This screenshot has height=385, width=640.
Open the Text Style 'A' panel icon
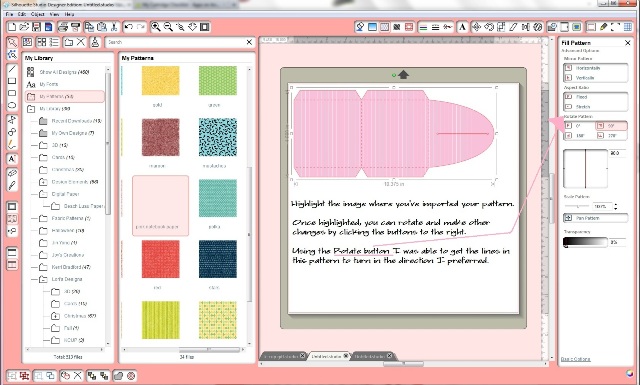[x=462, y=27]
